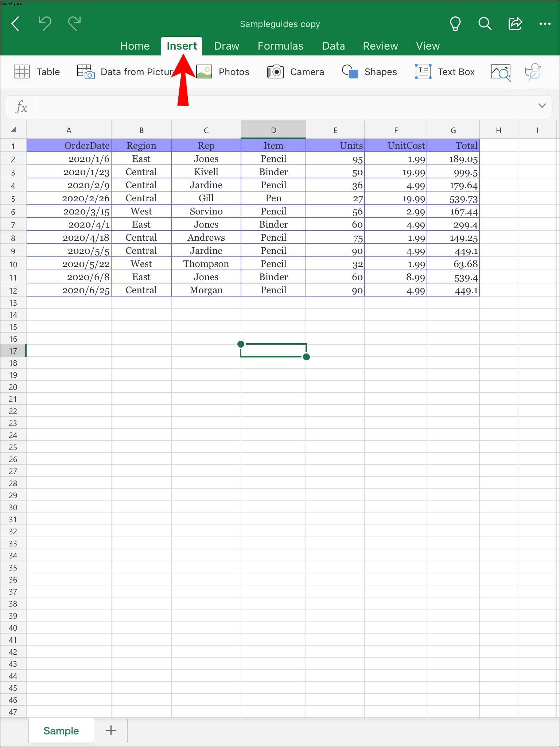Insert a Text Box
560x747 pixels.
pos(445,72)
